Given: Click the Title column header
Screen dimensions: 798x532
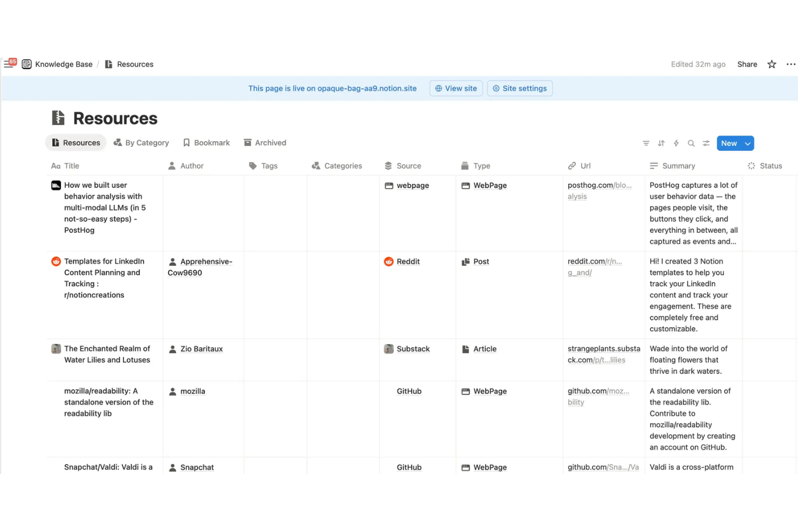Looking at the screenshot, I should (x=65, y=166).
